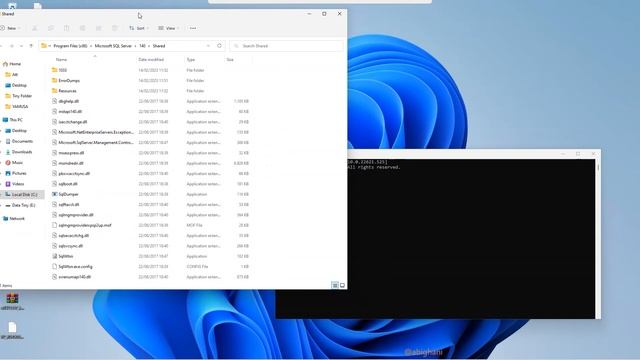Click the WinRAR archive icon on desktop
Viewport: 640px width, 360px height.
(x=12, y=298)
